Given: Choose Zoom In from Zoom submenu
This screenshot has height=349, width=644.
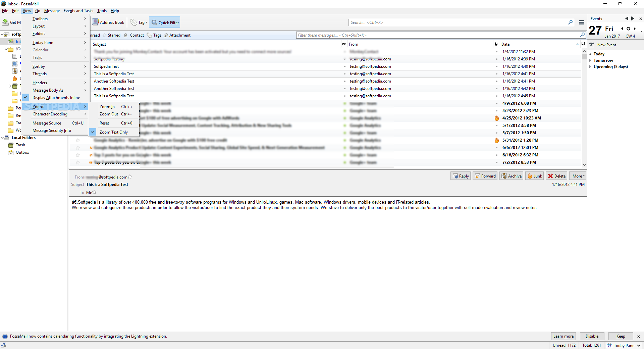Looking at the screenshot, I should [114, 107].
